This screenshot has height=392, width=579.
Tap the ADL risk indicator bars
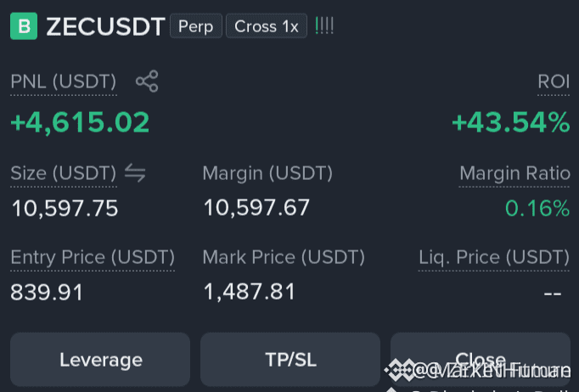[x=324, y=26]
